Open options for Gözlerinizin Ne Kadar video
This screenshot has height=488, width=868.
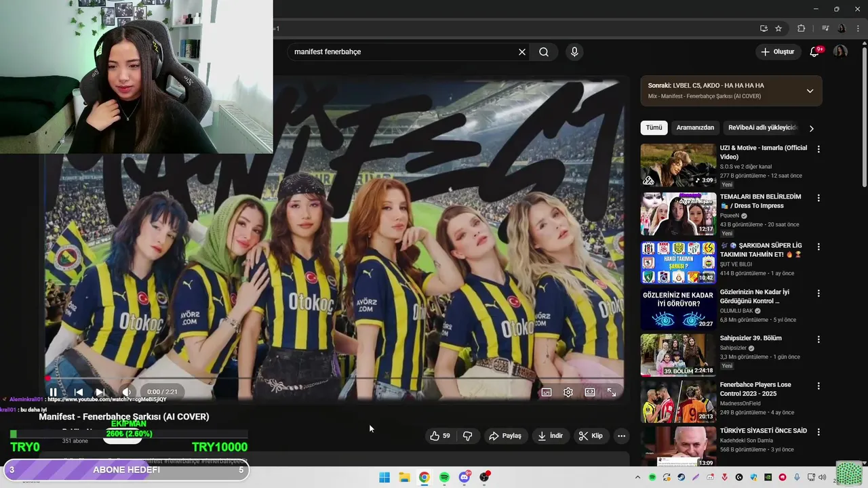(818, 293)
